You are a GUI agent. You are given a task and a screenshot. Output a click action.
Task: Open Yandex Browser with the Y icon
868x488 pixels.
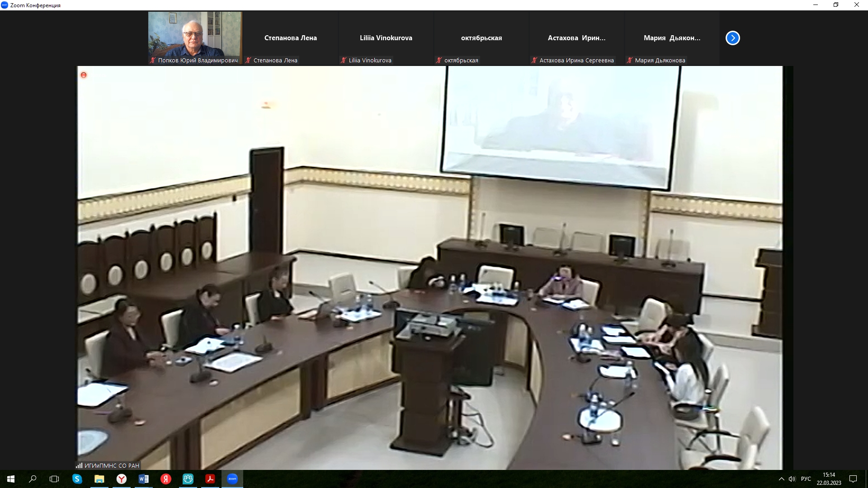pos(121,479)
